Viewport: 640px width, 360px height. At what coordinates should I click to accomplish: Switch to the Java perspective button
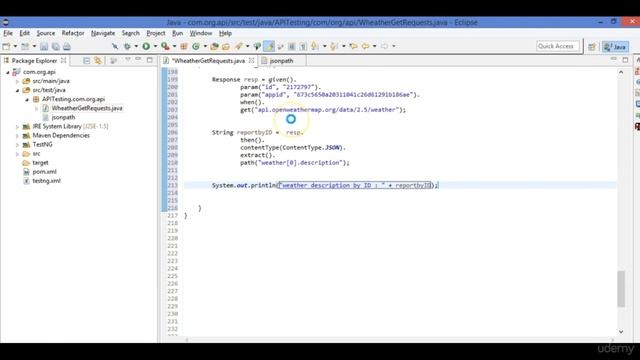(616, 47)
